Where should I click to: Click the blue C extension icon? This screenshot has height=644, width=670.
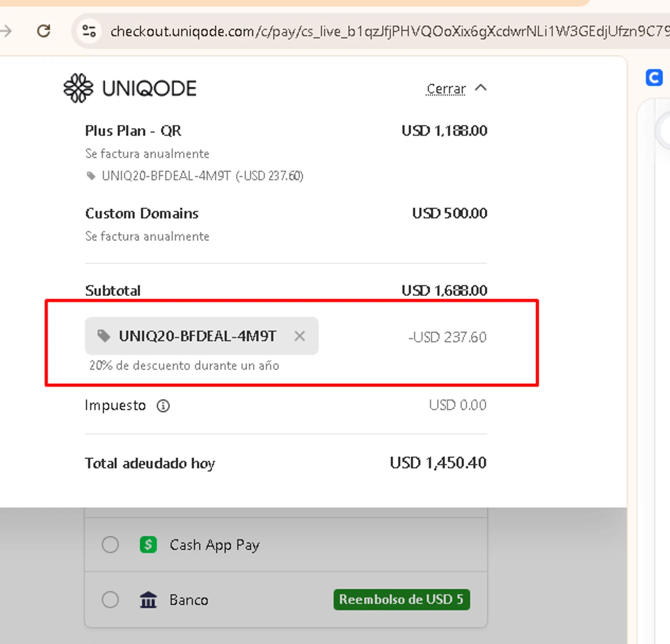click(x=654, y=77)
